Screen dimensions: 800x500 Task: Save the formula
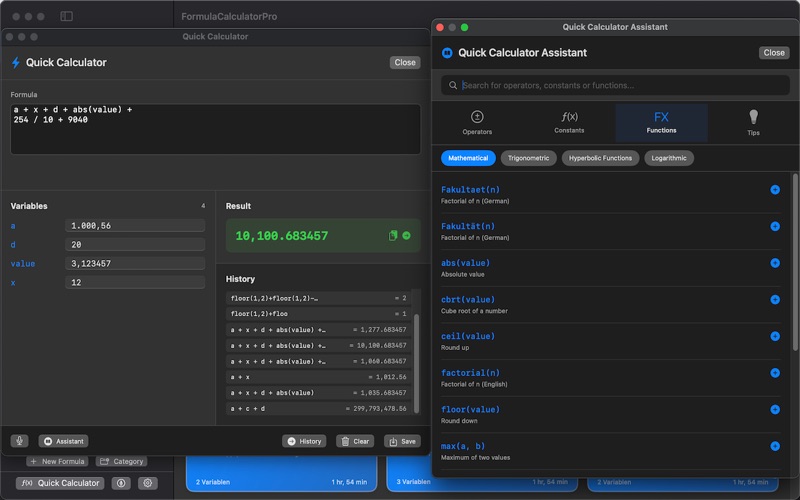[403, 441]
